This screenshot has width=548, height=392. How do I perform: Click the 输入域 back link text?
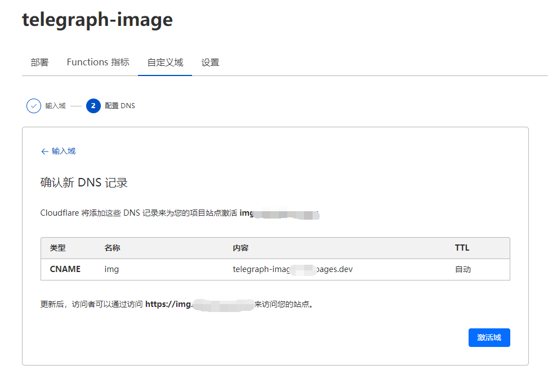64,151
